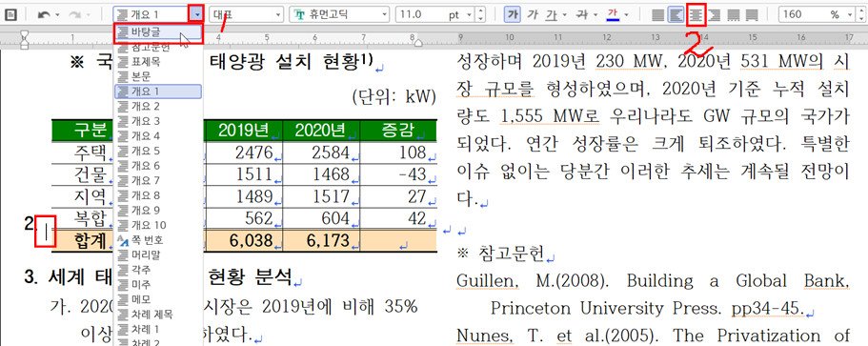
Task: Collapse the style list with its dropdown arrow
Action: click(196, 14)
